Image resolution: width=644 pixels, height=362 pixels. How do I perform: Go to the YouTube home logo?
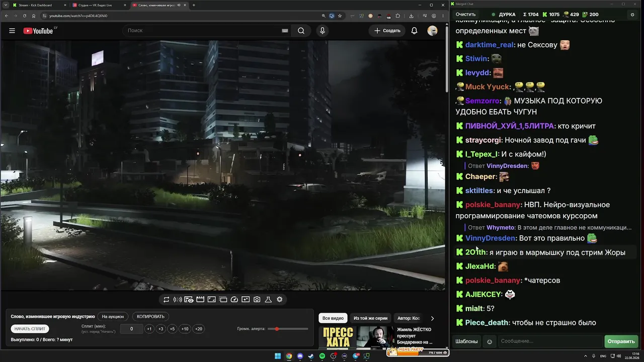[x=38, y=31]
